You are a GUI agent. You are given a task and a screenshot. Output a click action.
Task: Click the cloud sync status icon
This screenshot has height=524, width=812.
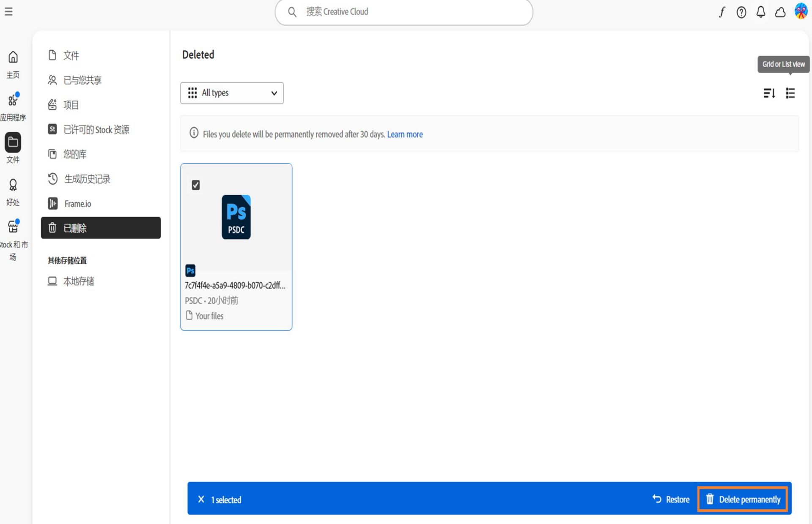(x=780, y=13)
